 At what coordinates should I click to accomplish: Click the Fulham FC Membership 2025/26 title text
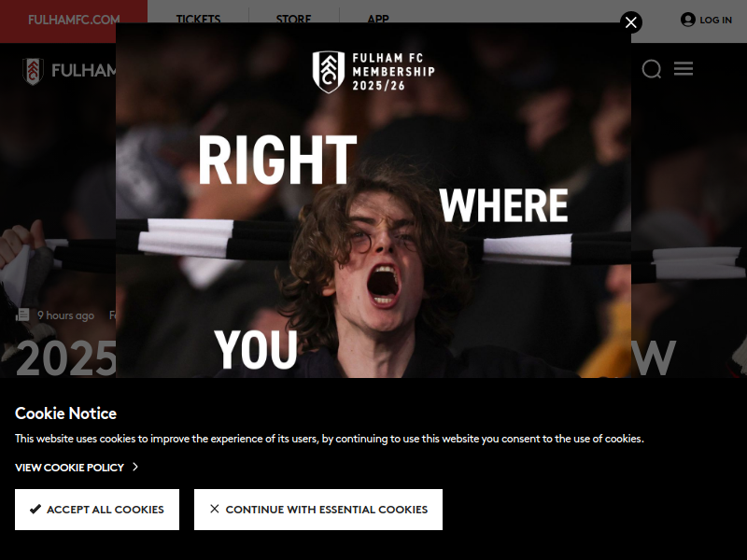point(393,72)
